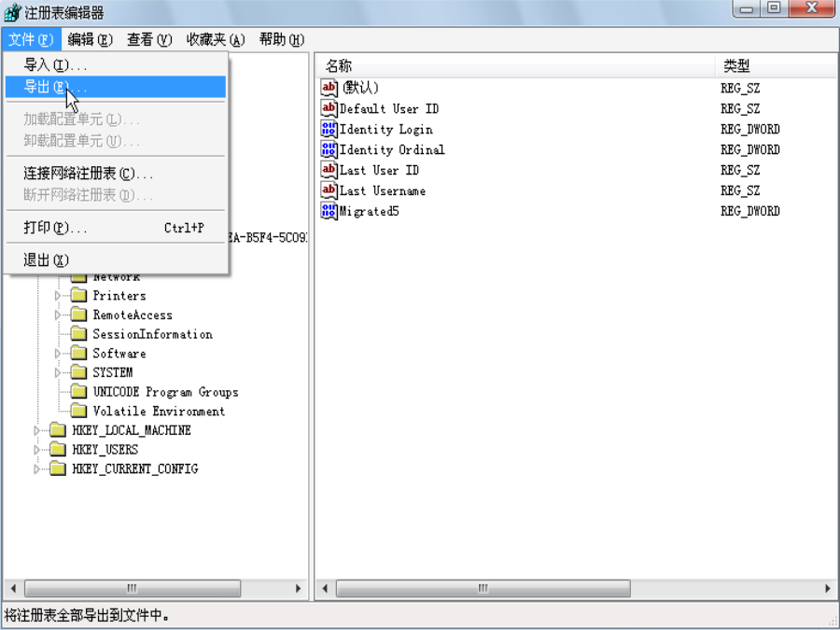Select the HKEY_CURRENT_CONFIG label
This screenshot has width=840, height=630.
pyautogui.click(x=135, y=469)
